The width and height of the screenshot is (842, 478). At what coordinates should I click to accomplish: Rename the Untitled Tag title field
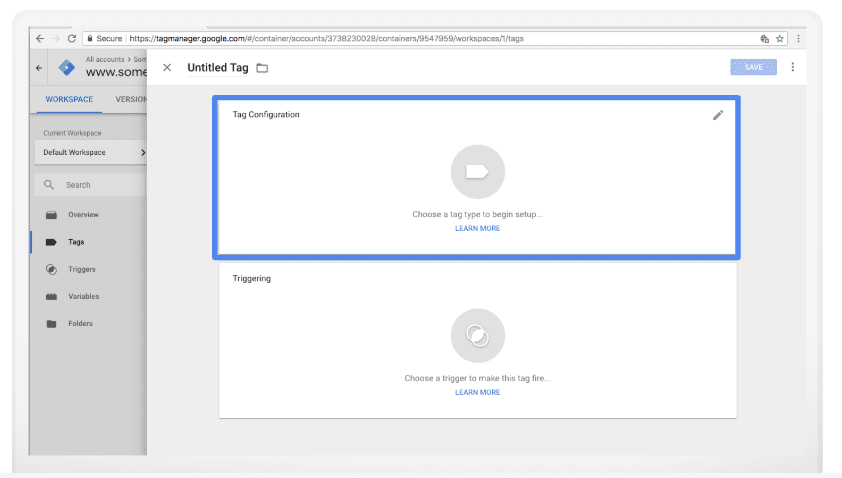pyautogui.click(x=217, y=68)
